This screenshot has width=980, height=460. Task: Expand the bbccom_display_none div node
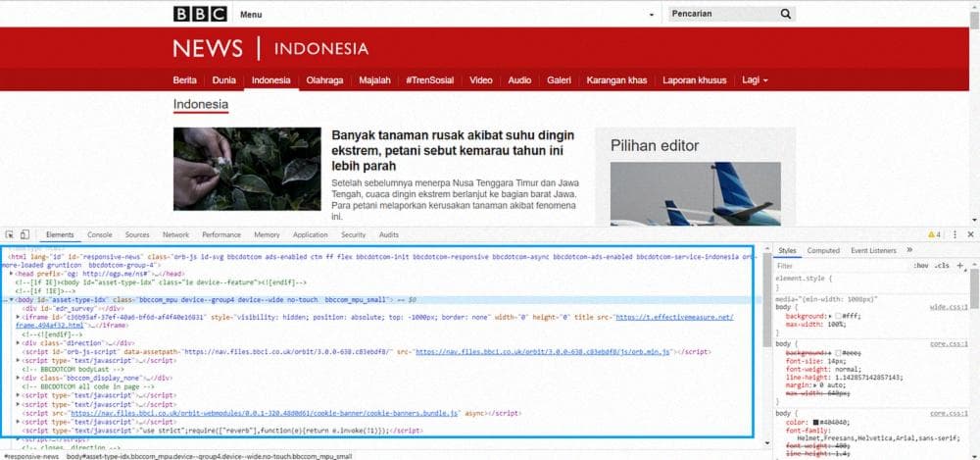[18, 378]
